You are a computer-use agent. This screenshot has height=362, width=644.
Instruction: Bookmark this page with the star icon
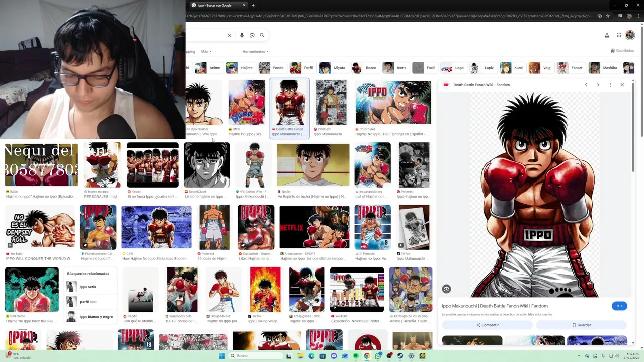click(608, 16)
